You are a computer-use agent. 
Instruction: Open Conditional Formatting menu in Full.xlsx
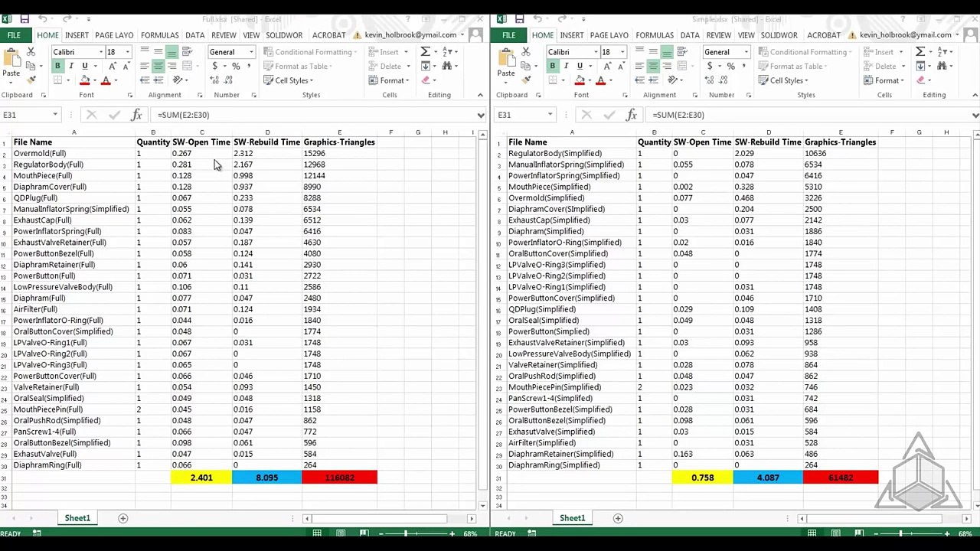(x=309, y=52)
